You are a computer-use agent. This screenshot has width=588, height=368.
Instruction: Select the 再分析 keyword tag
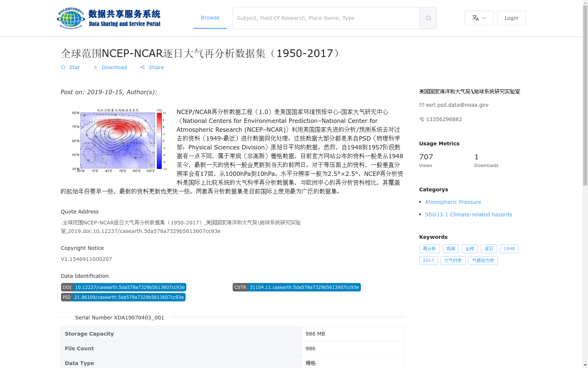tap(429, 249)
